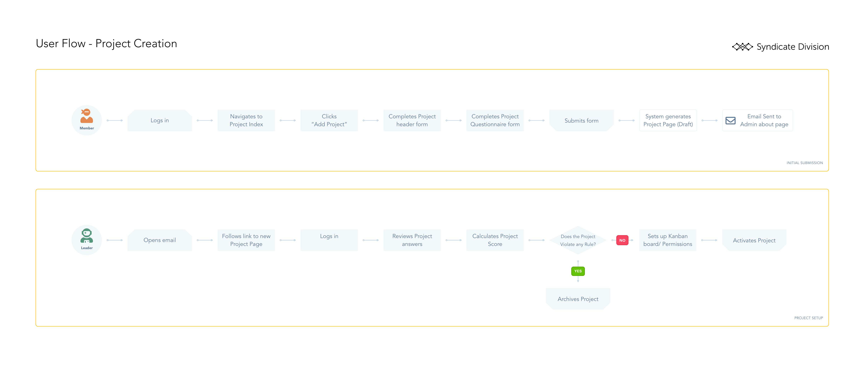Click the Completes Project Questionnaire form box
868x386 pixels.
495,120
